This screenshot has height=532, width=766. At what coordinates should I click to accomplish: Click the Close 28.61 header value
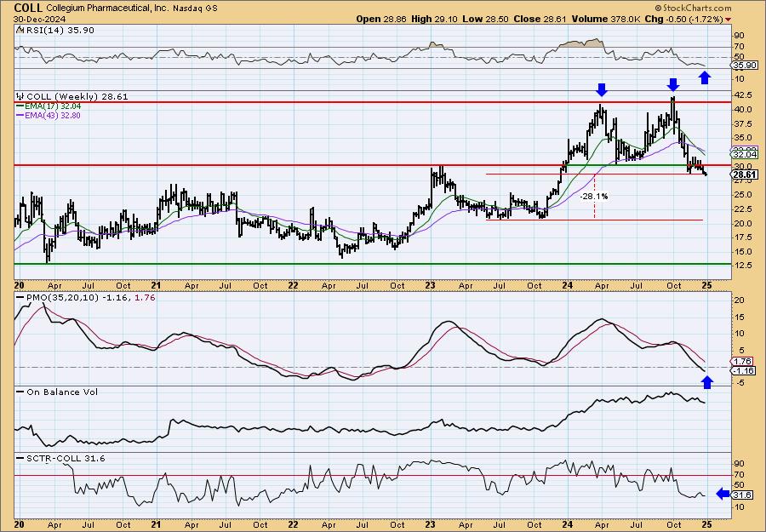540,19
